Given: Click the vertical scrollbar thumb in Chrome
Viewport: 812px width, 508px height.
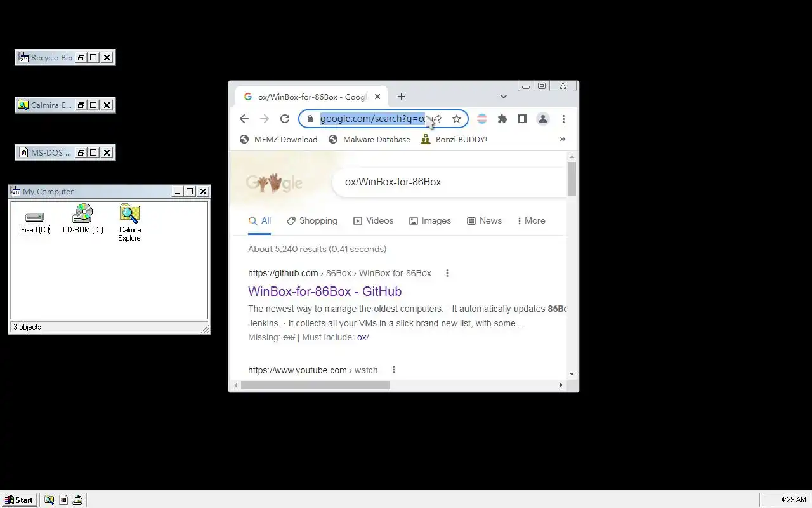Looking at the screenshot, I should point(572,178).
